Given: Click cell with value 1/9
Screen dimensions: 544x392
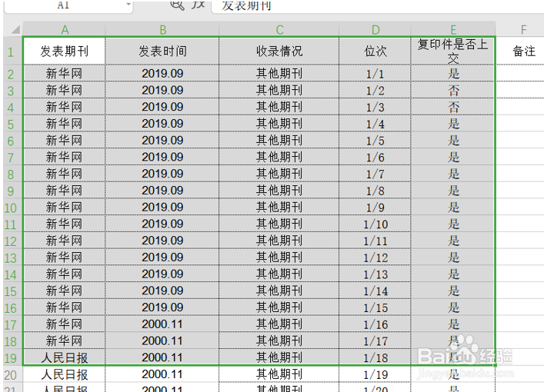Looking at the screenshot, I should [375, 208].
